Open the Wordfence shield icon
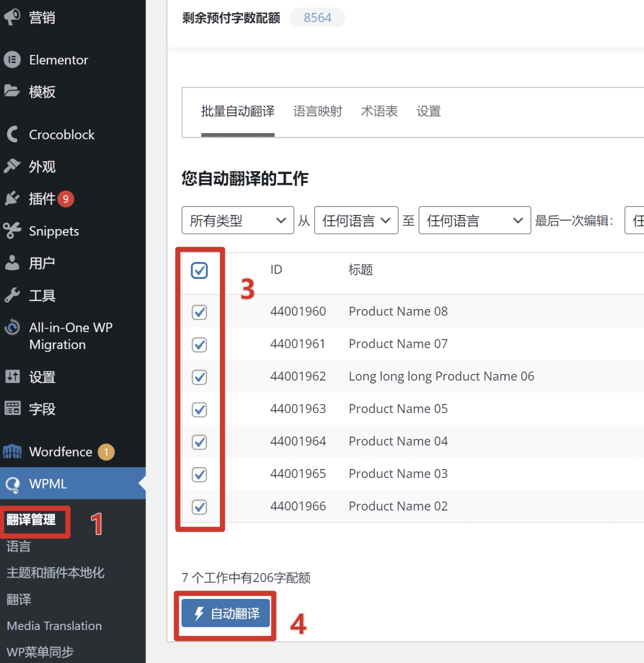This screenshot has width=644, height=663. pos(12,451)
